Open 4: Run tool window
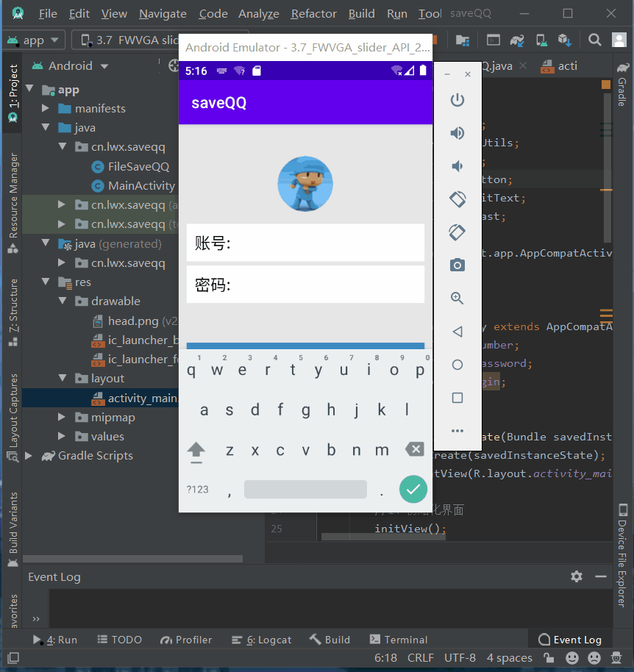Viewport: 634px width, 672px height. pyautogui.click(x=55, y=640)
